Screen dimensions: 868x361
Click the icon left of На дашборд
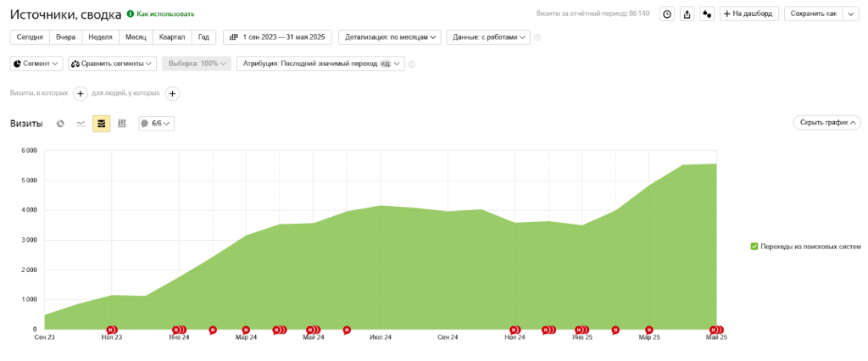707,14
